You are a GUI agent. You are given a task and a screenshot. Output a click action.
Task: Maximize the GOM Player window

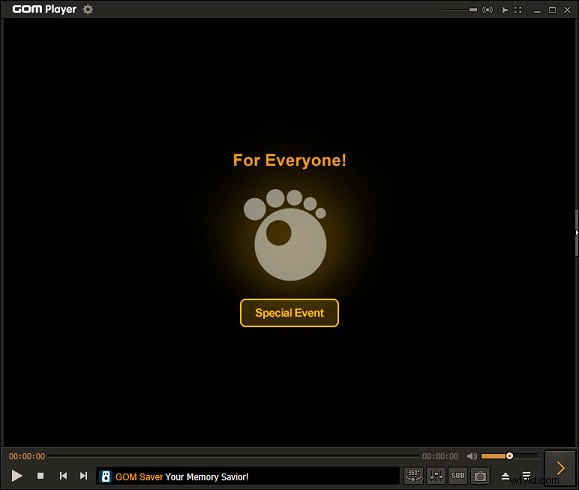(x=552, y=10)
